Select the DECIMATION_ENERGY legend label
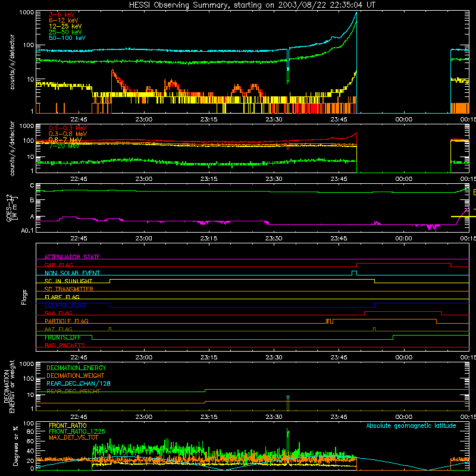The height and width of the screenshot is (476, 476). pyautogui.click(x=76, y=368)
